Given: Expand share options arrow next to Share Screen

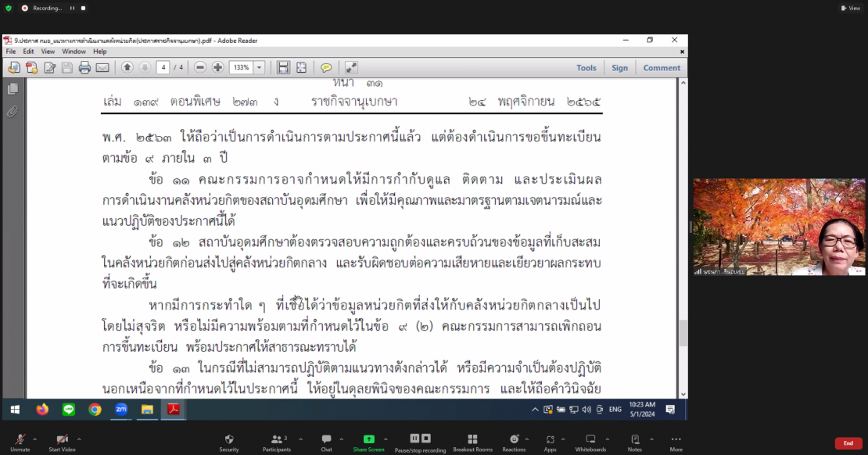Looking at the screenshot, I should 386,439.
